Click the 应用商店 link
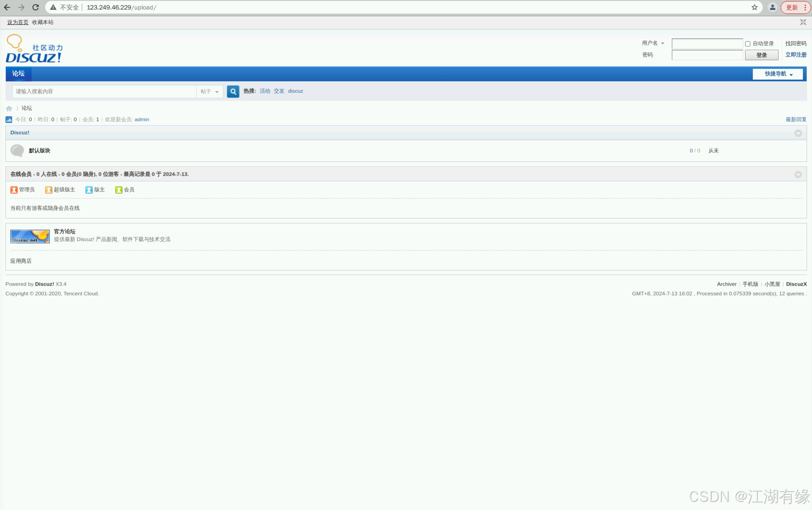 21,261
